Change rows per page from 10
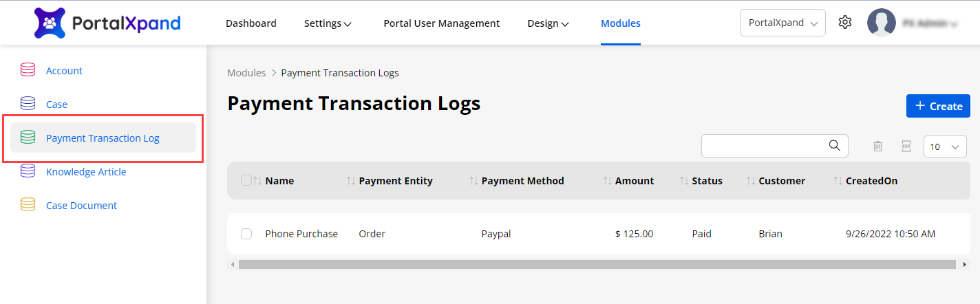This screenshot has height=304, width=980. [x=945, y=146]
